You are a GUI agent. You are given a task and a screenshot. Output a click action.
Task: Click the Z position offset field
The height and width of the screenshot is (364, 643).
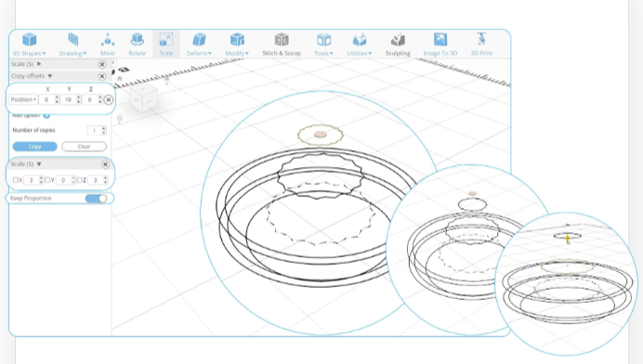coord(92,99)
